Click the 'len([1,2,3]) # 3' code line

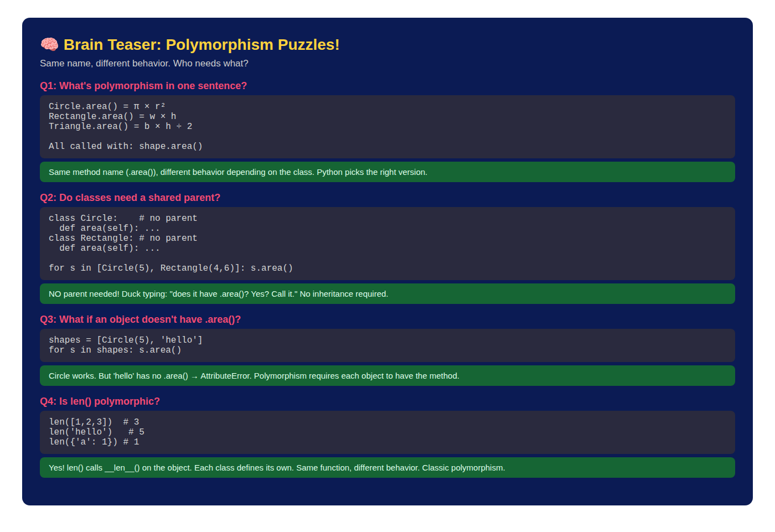coord(94,422)
